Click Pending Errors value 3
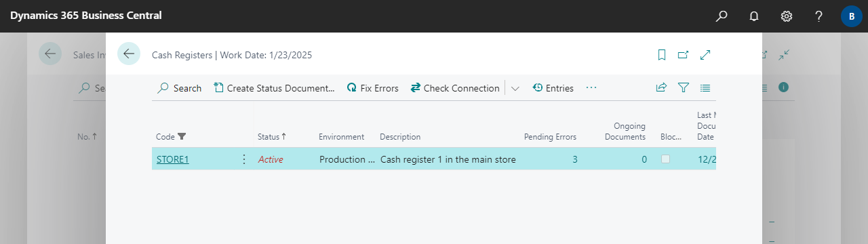Screen dimensions: 868x244 (x=575, y=159)
